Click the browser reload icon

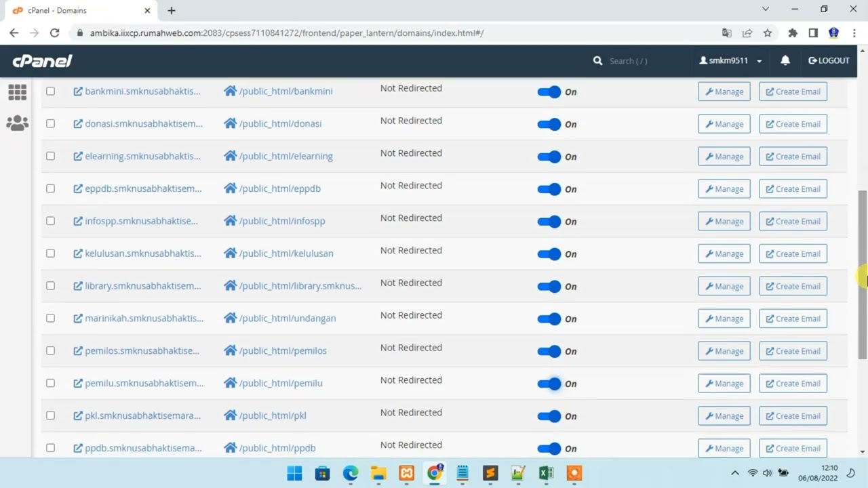tap(54, 33)
